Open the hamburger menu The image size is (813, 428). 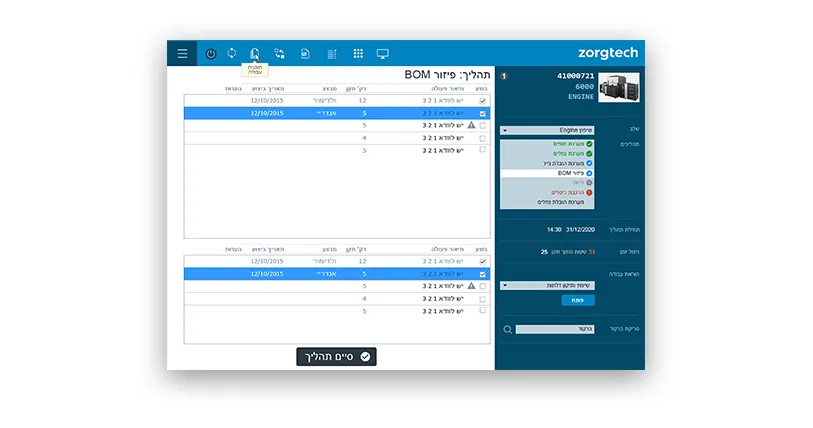182,53
